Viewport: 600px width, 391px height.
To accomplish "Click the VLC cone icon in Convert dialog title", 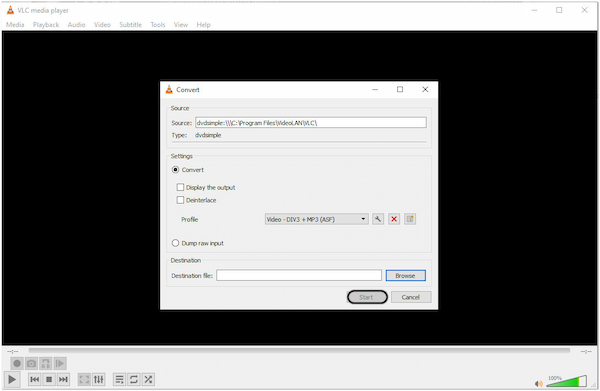I will point(169,90).
